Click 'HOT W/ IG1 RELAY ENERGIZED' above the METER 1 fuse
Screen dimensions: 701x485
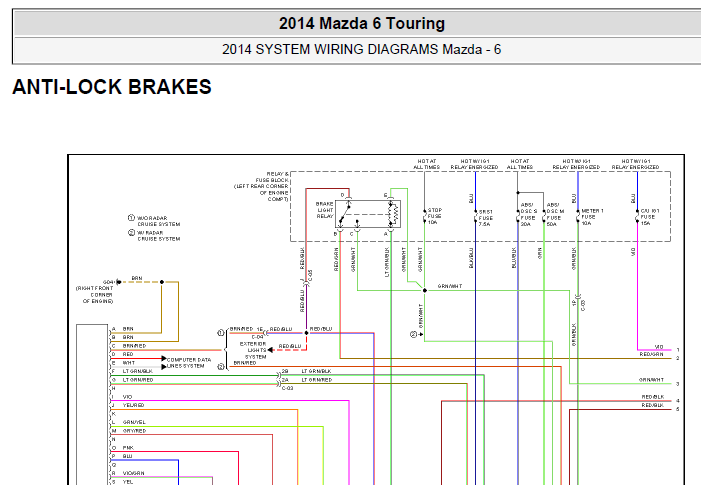pos(576,164)
